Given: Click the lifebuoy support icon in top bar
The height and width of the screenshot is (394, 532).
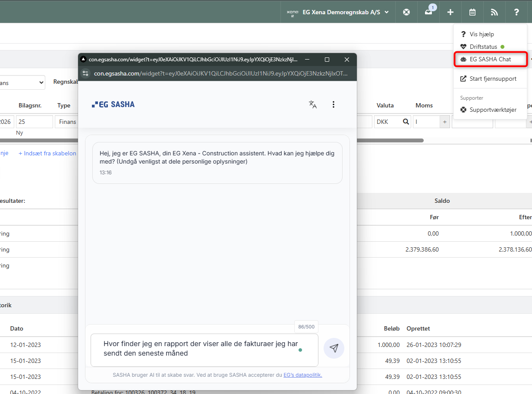Looking at the screenshot, I should (x=406, y=12).
